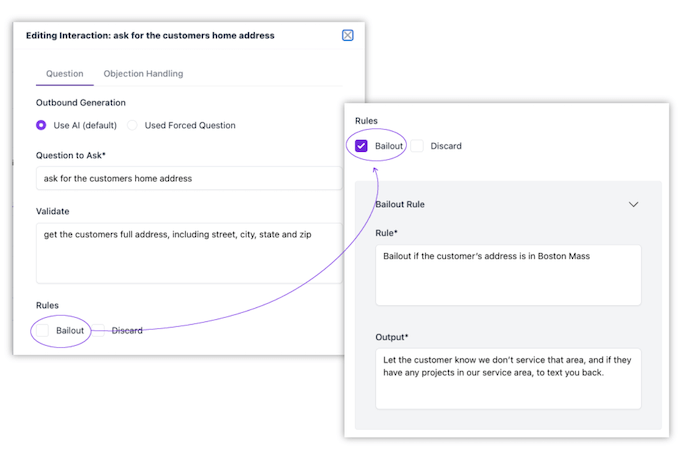680x453 pixels.
Task: Click the Bailout Rule section header
Action: 400,204
